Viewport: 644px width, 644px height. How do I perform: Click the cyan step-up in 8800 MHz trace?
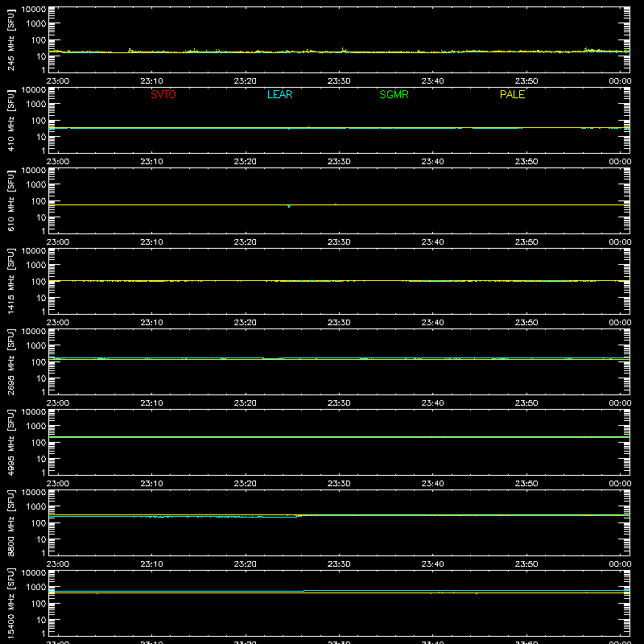[299, 516]
